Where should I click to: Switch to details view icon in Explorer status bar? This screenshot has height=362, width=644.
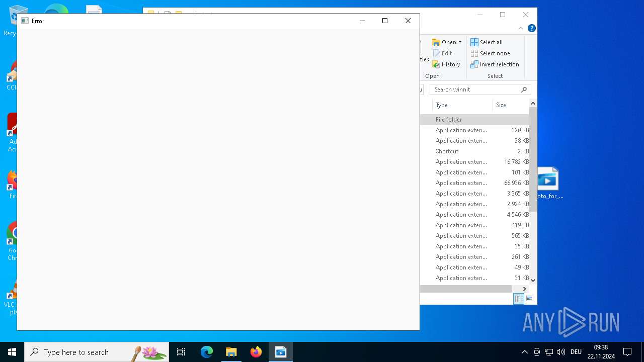[x=519, y=299]
